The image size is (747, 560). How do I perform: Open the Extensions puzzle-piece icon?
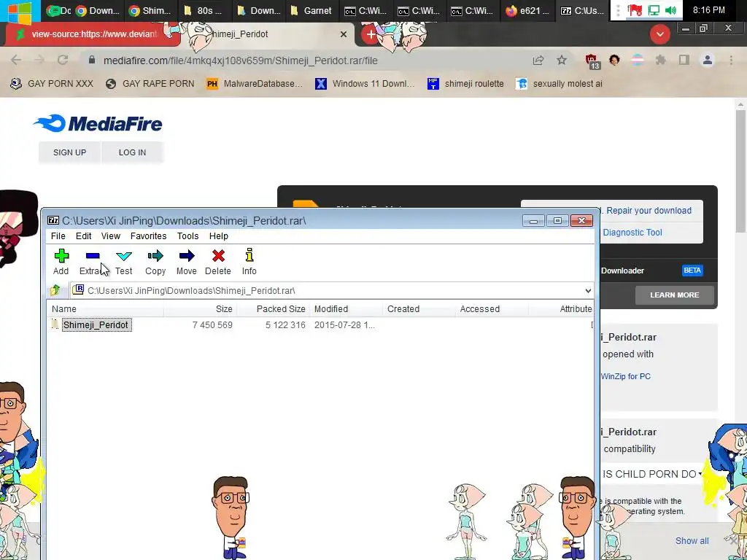[661, 60]
